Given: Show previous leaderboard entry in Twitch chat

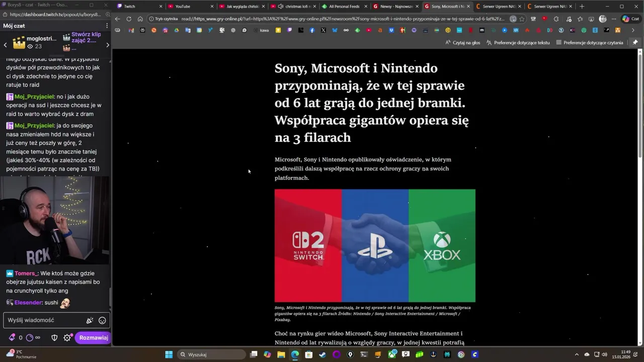Looking at the screenshot, I should pos(6,45).
